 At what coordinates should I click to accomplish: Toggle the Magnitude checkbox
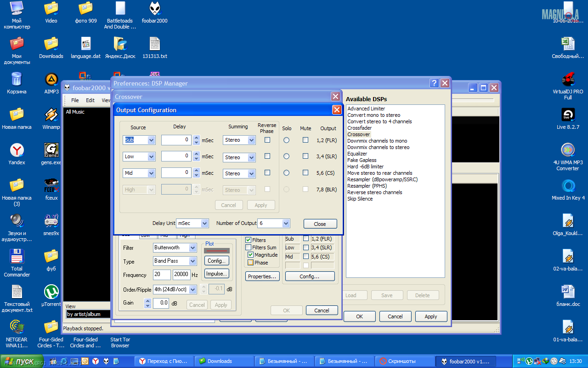pos(251,255)
